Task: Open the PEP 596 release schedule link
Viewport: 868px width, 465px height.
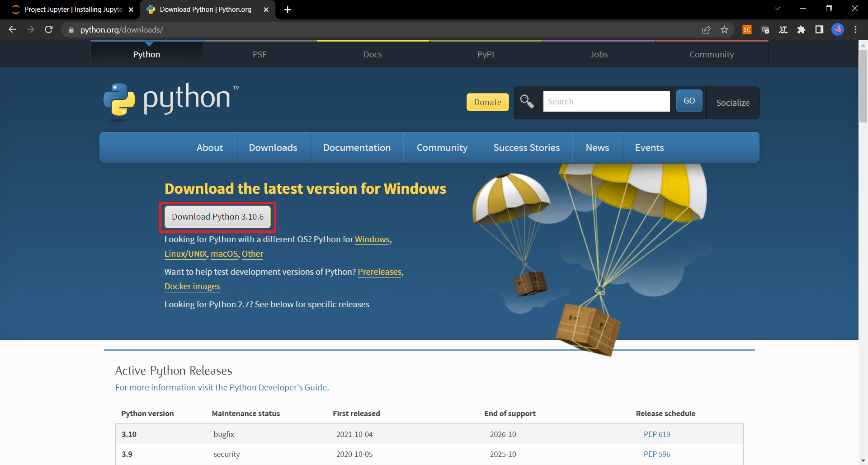Action: pos(657,454)
